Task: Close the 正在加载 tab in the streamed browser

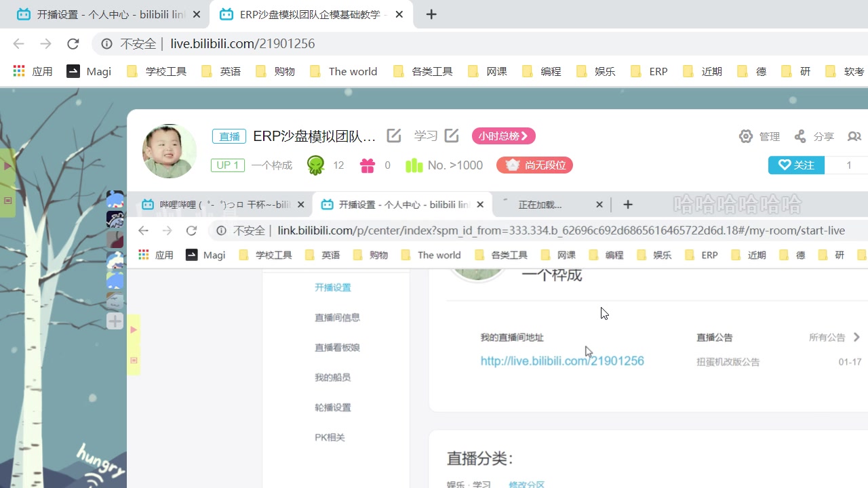Action: [599, 204]
